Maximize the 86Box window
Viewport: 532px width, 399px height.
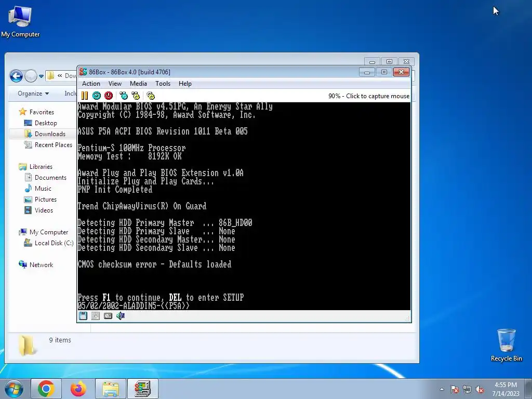click(384, 72)
